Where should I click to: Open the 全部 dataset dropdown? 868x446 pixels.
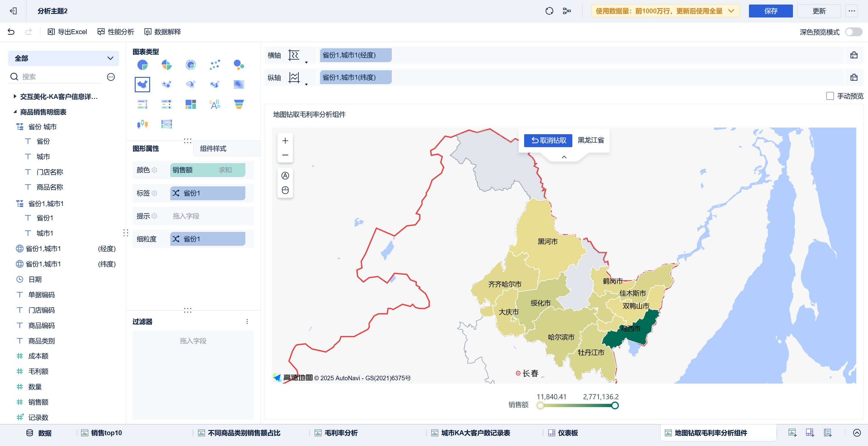(63, 58)
